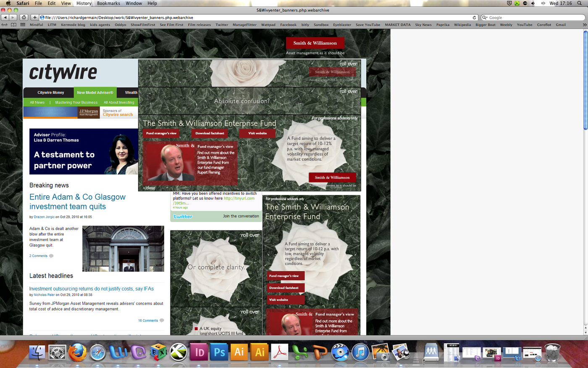Open the Bookmarks menu
The width and height of the screenshot is (588, 368).
coord(108,3)
